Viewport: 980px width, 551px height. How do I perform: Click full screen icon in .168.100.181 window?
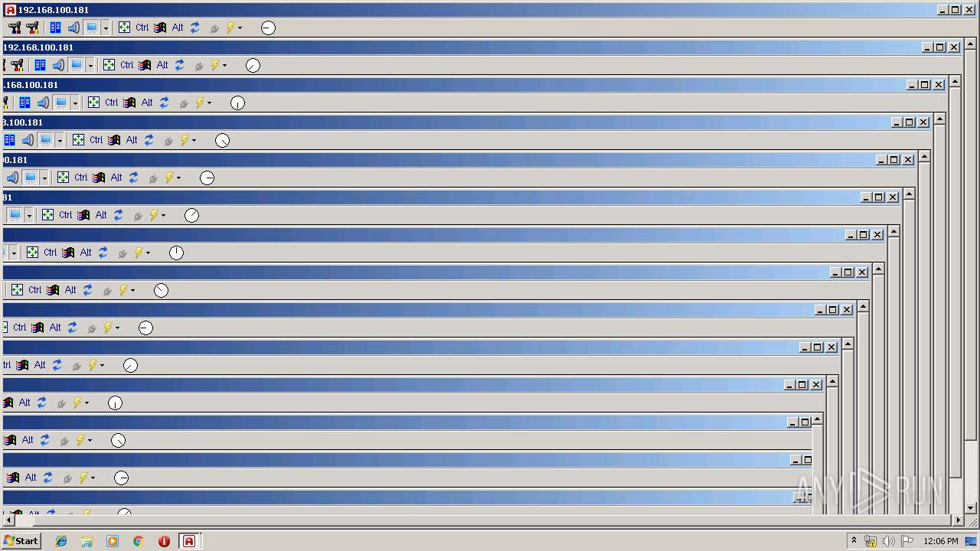click(x=94, y=103)
